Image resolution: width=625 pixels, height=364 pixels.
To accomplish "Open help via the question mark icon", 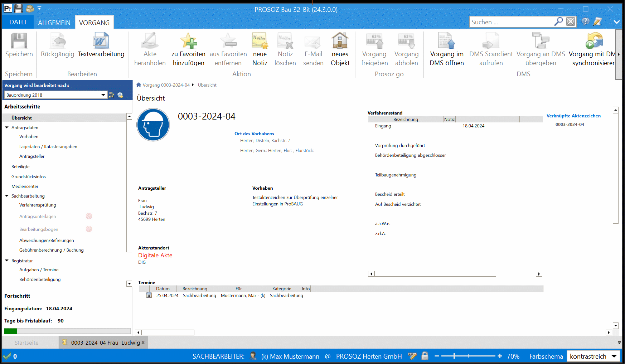I will pos(585,22).
